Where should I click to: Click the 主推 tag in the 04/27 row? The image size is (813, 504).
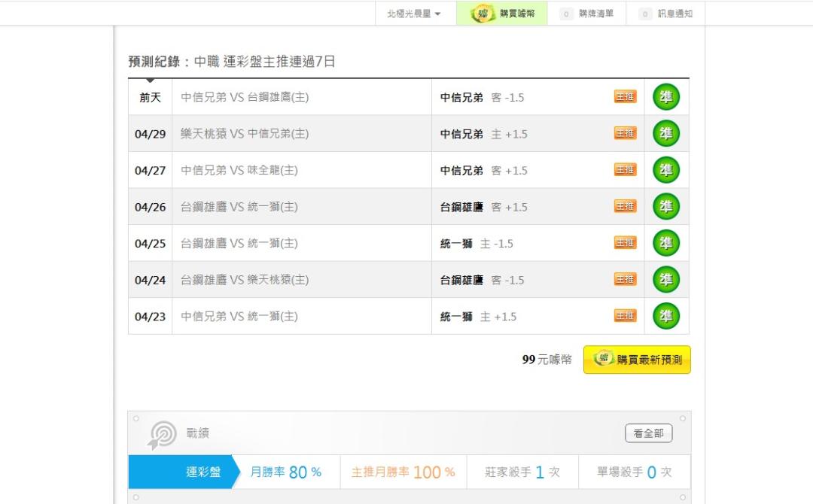pos(626,169)
